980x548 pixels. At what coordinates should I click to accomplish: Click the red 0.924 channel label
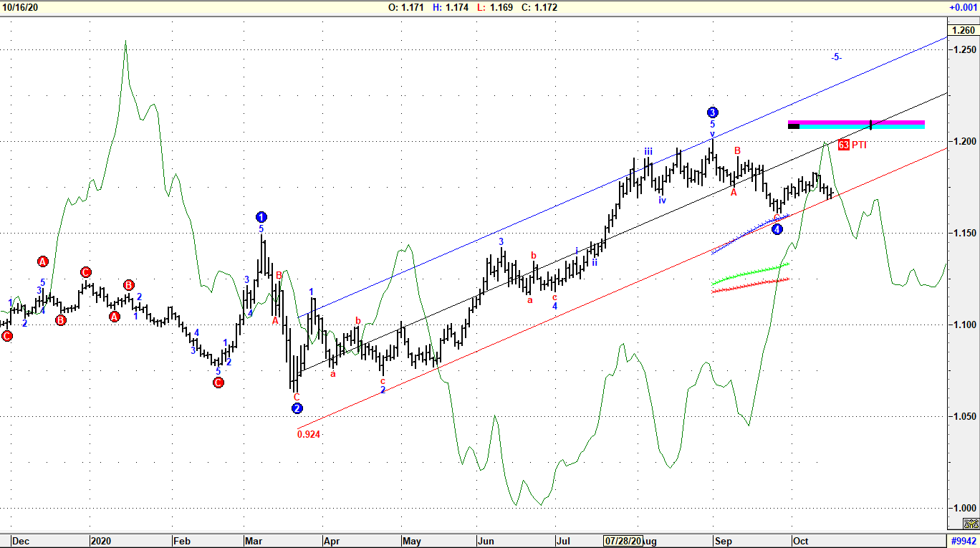(308, 434)
